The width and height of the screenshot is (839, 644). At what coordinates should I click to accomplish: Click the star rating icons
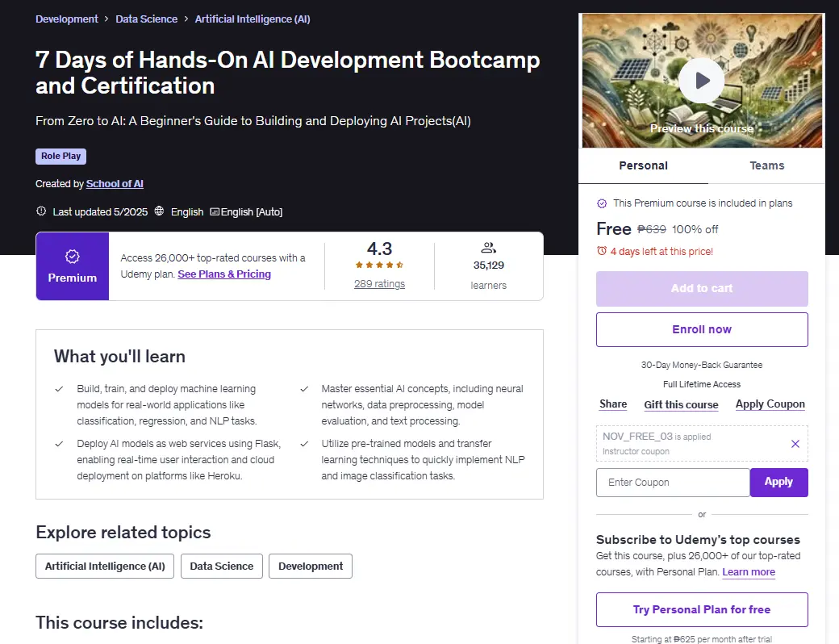[379, 265]
